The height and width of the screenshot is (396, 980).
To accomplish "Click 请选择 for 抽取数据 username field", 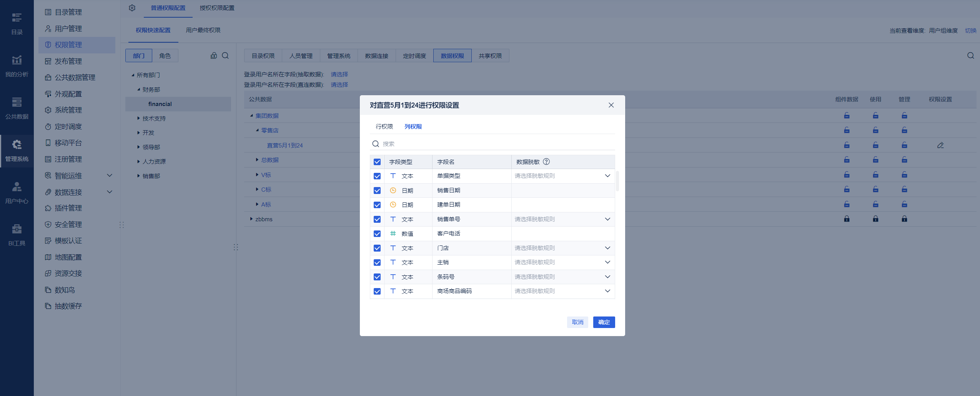I will click(x=339, y=75).
